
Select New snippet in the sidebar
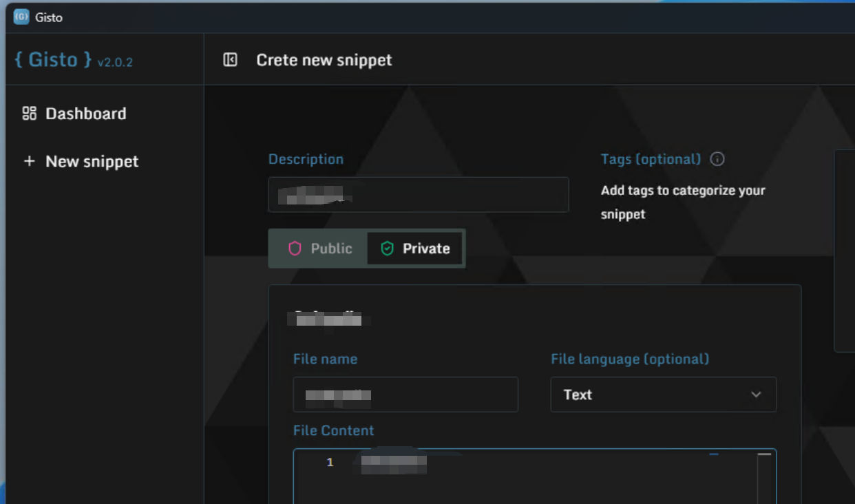[91, 161]
